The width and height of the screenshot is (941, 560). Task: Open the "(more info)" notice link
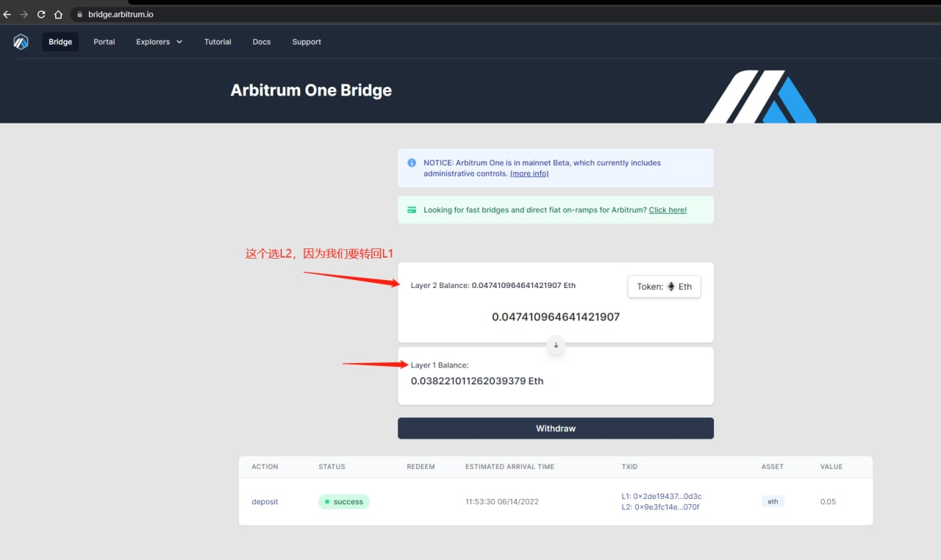pos(529,173)
